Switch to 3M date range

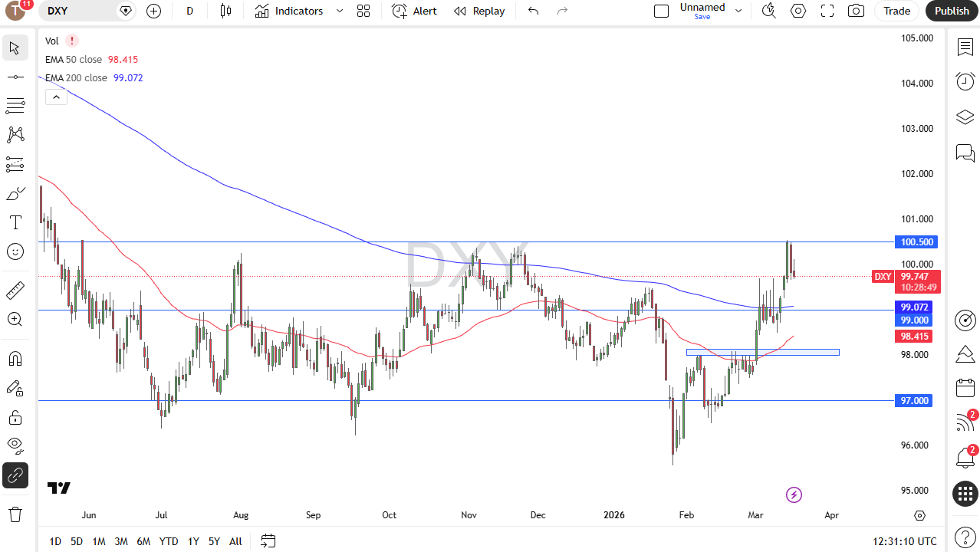[121, 541]
